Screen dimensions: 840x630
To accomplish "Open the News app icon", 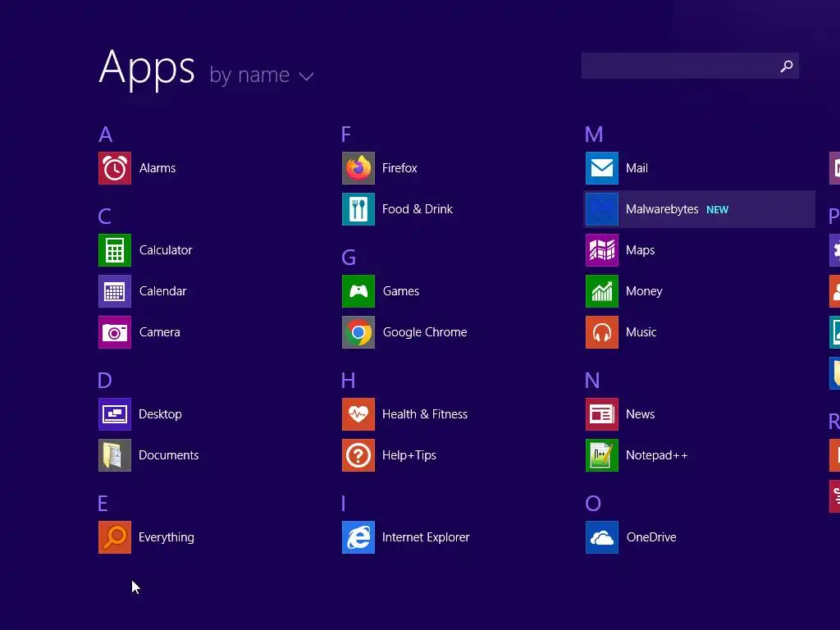I will tap(602, 414).
